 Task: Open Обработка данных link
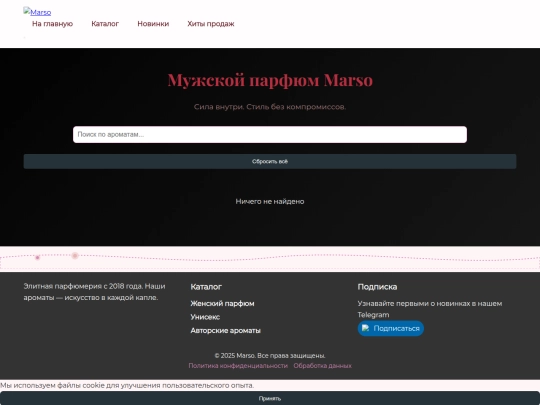point(322,366)
